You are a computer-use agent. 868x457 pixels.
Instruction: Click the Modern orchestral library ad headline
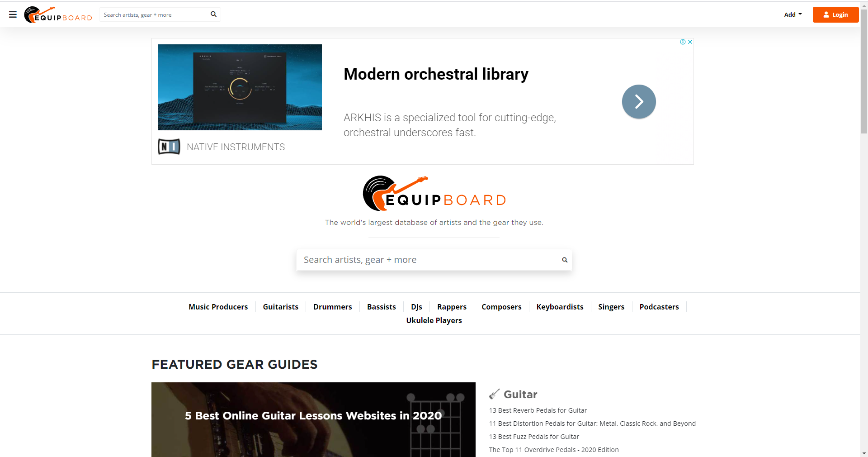tap(436, 74)
